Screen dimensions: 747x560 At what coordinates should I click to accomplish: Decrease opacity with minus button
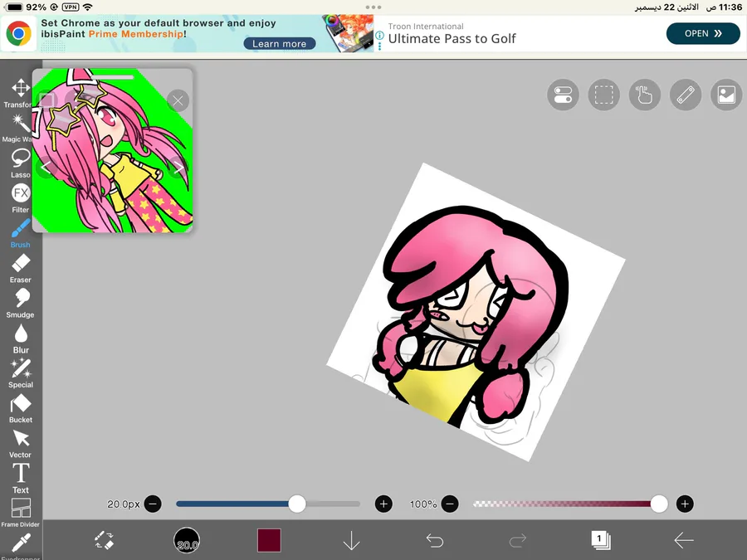(x=450, y=504)
